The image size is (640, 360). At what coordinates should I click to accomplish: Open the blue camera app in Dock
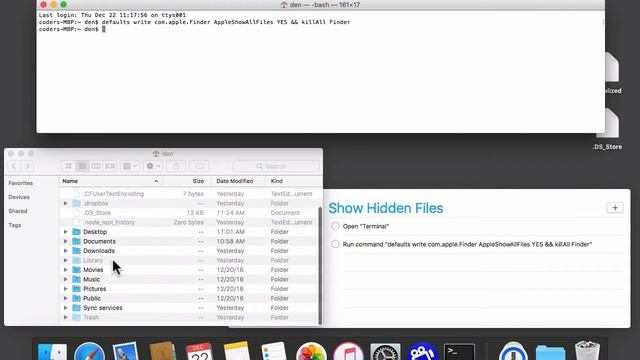(x=422, y=351)
